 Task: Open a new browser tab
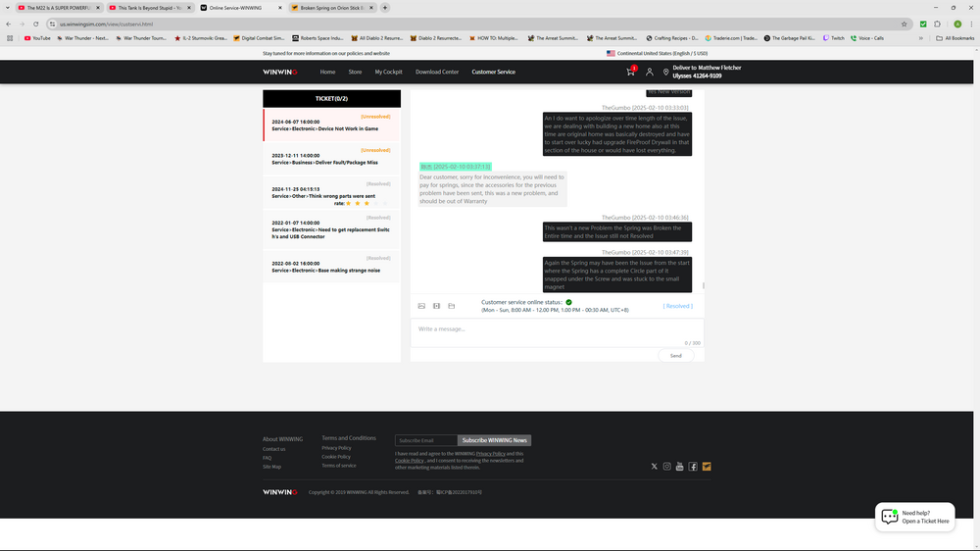pos(385,8)
